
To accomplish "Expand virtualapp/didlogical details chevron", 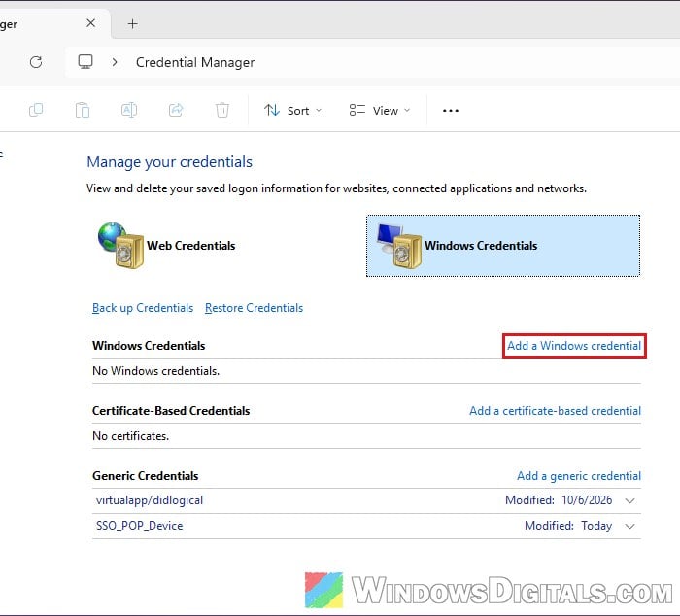I will 630,500.
